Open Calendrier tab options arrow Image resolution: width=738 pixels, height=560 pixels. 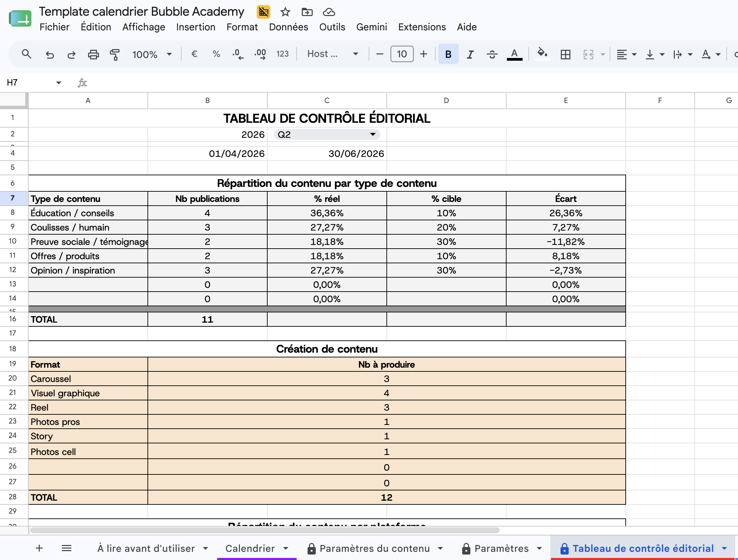[286, 548]
